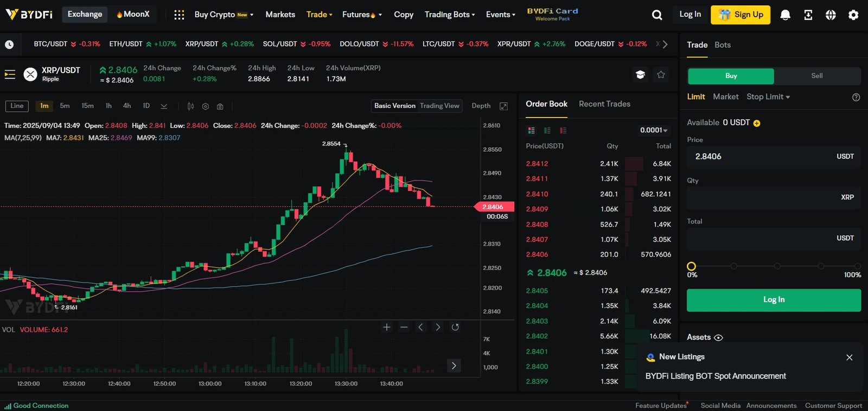The image size is (868, 411).
Task: Click the Price input field
Action: [774, 157]
